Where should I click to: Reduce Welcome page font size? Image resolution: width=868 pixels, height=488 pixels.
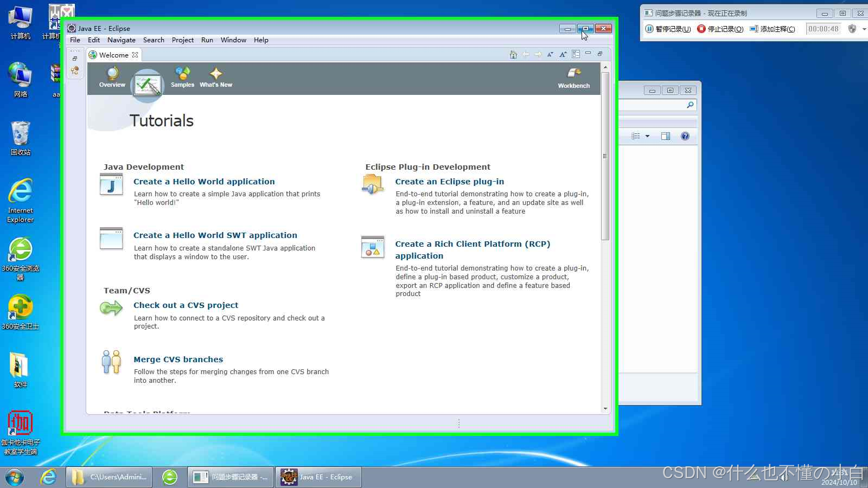click(550, 54)
